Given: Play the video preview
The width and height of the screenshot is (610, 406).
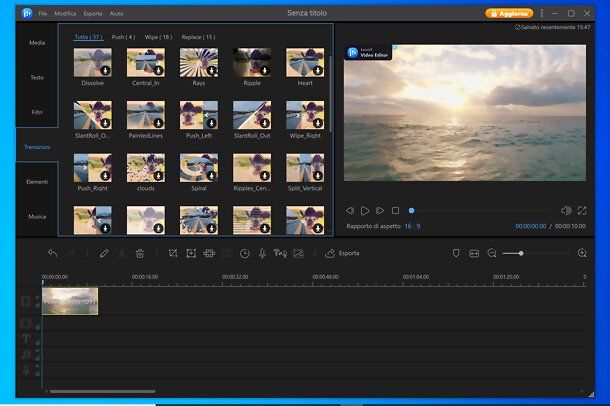Looking at the screenshot, I should click(x=365, y=210).
